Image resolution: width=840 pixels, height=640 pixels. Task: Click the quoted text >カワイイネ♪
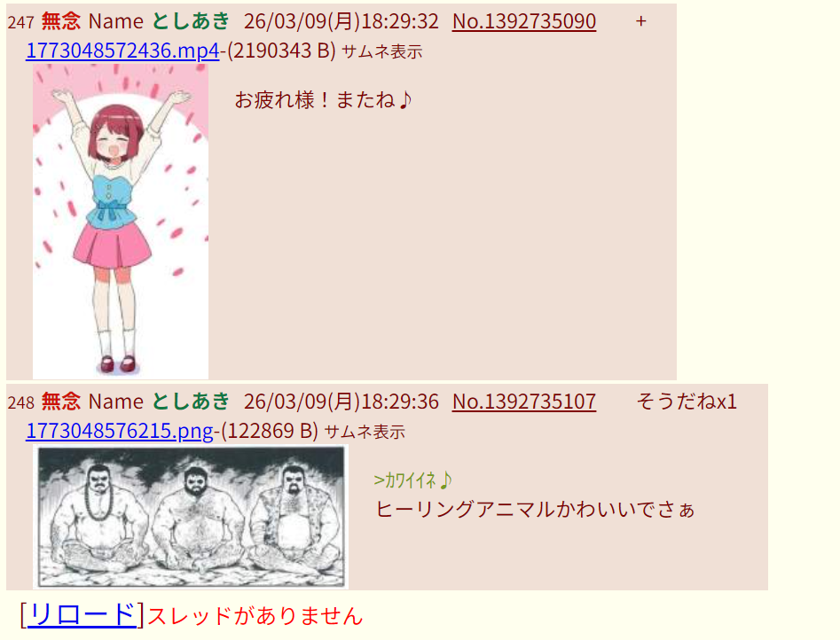click(413, 480)
